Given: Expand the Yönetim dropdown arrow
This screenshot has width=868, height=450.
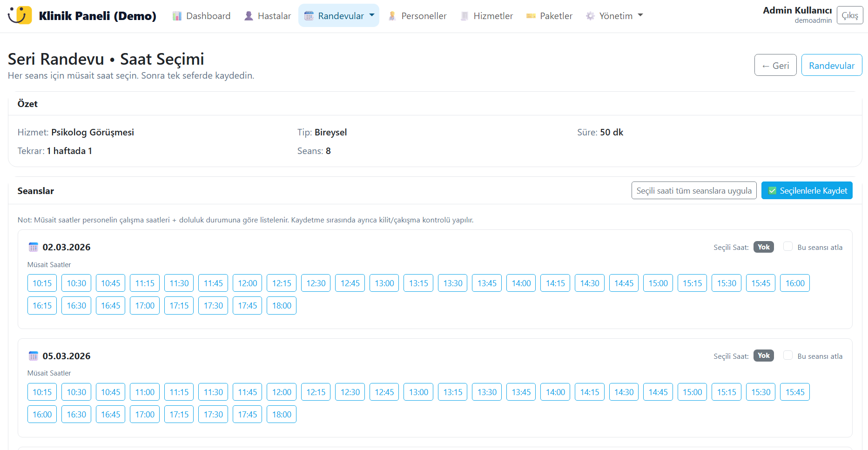Looking at the screenshot, I should [640, 15].
